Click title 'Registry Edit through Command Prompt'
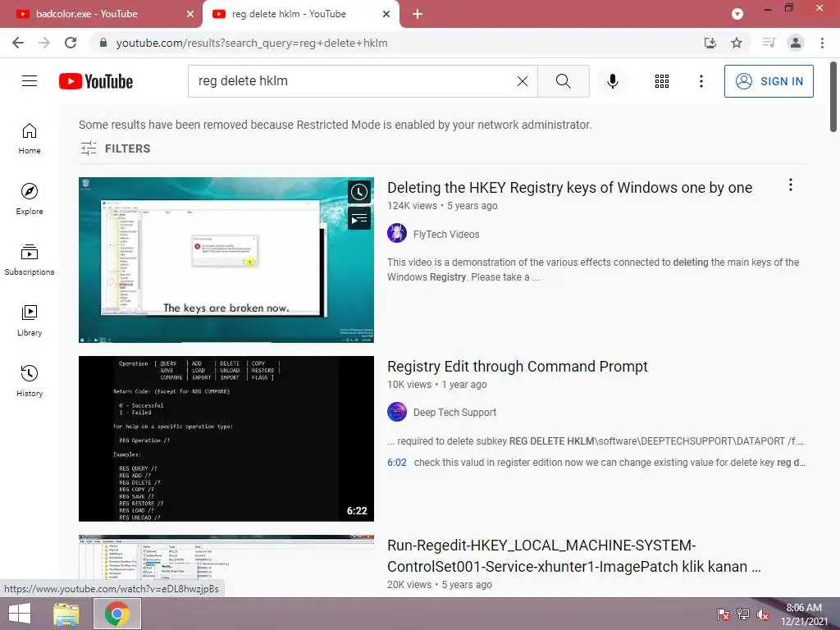Image resolution: width=840 pixels, height=630 pixels. [x=517, y=367]
